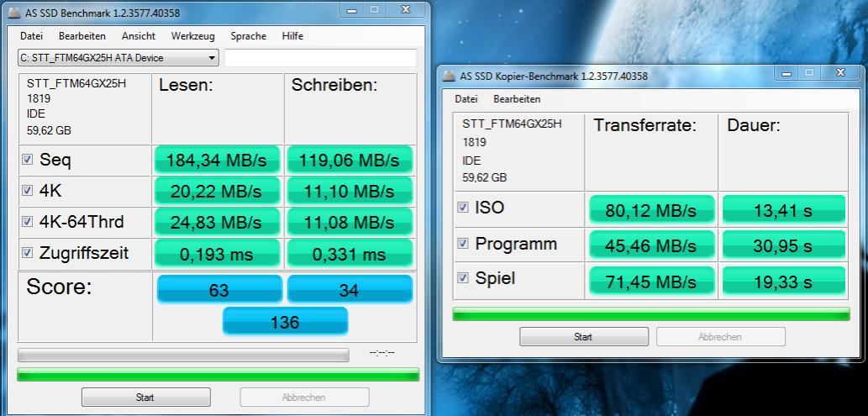Screen dimensions: 868x416
Task: Click Abbrechen in AS SSD Benchmark window
Action: [x=304, y=398]
